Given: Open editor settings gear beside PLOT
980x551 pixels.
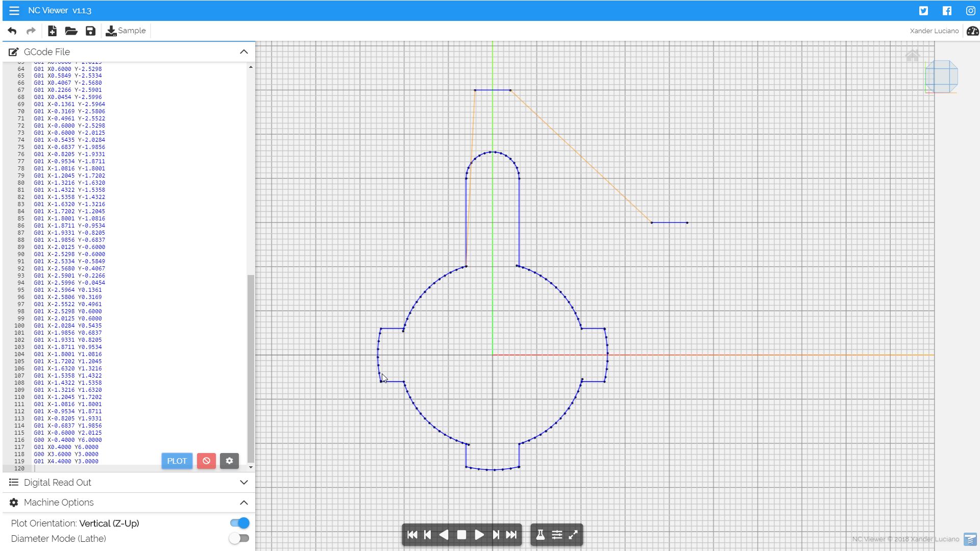Looking at the screenshot, I should [229, 461].
